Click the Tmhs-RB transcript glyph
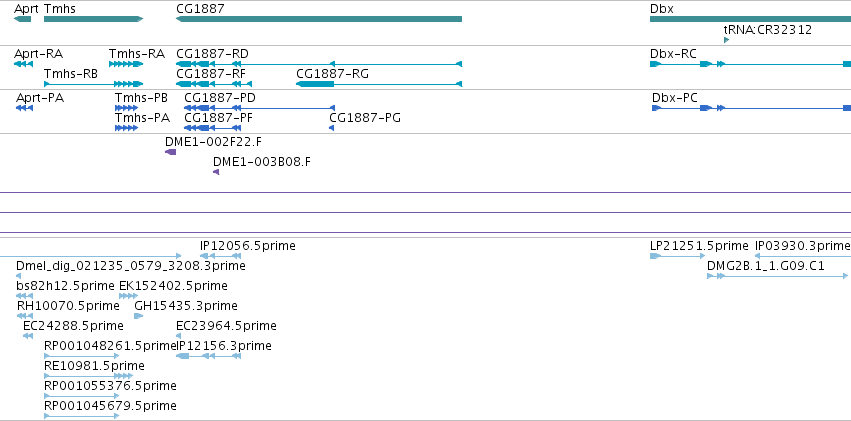Screen dimensions: 851x421 pyautogui.click(x=93, y=84)
